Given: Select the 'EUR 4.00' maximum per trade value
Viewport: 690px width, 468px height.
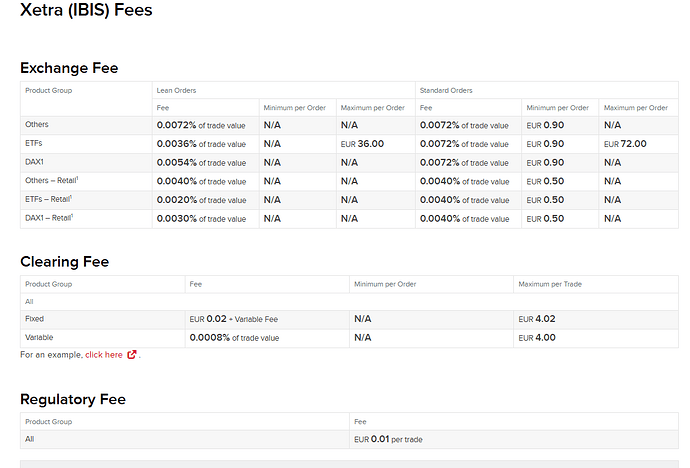Looking at the screenshot, I should [537, 338].
